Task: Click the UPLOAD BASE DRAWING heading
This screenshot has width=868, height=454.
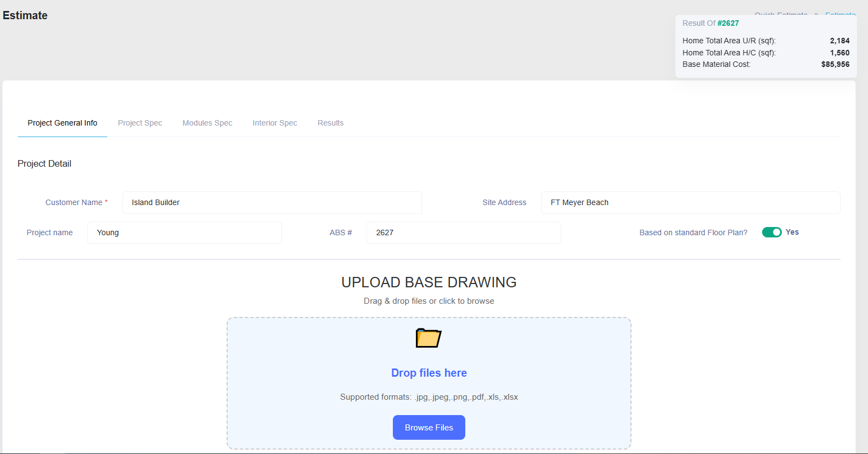Action: [x=429, y=282]
